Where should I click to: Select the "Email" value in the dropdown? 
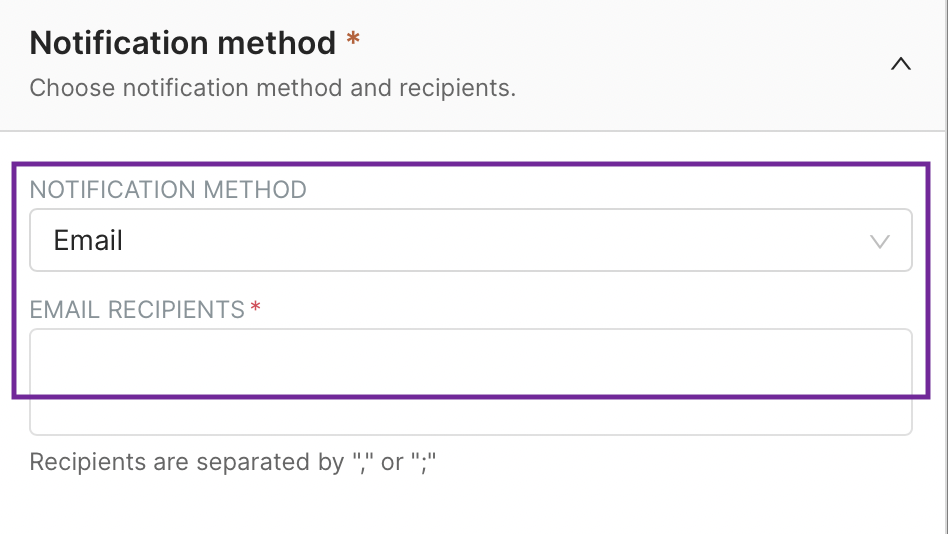click(89, 241)
